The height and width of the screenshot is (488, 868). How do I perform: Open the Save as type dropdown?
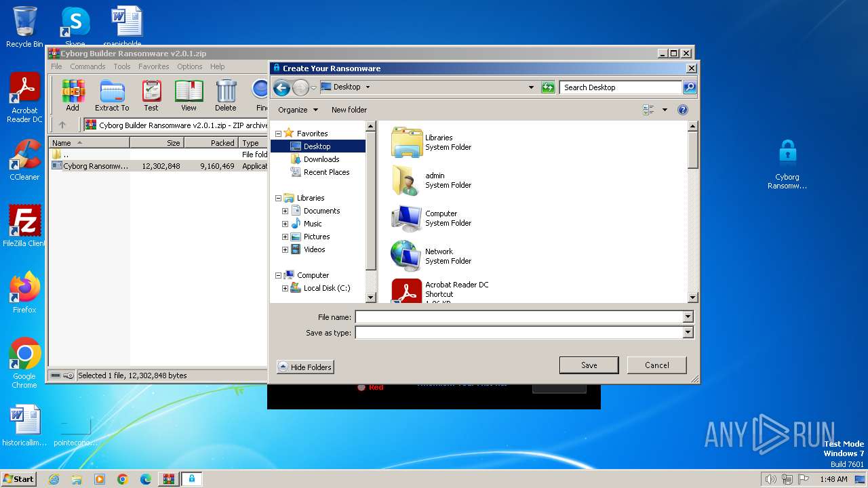pyautogui.click(x=688, y=332)
